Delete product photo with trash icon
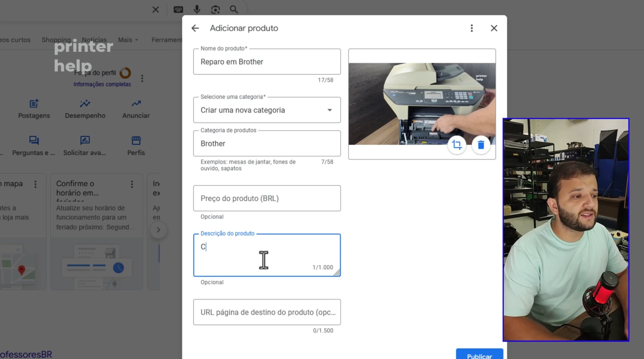644x359 pixels. click(481, 145)
